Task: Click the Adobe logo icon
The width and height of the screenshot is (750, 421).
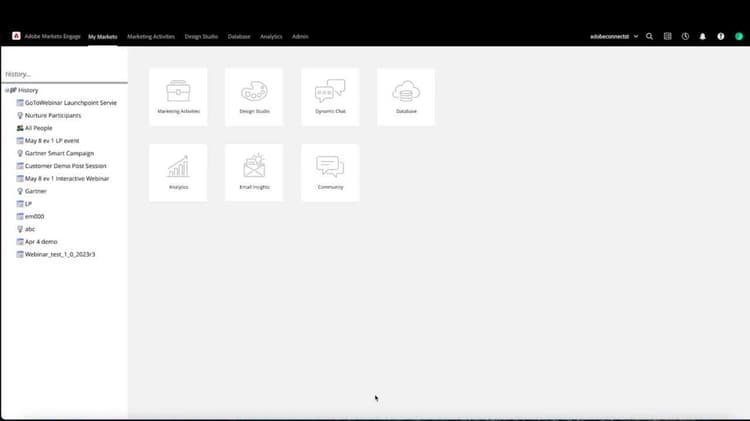Action: click(16, 36)
